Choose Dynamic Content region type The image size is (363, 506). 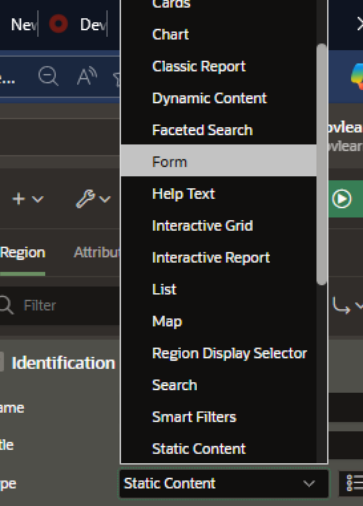click(x=218, y=98)
